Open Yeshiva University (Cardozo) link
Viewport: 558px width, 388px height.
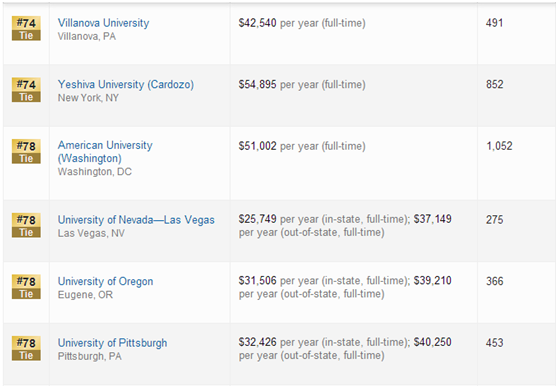[126, 85]
